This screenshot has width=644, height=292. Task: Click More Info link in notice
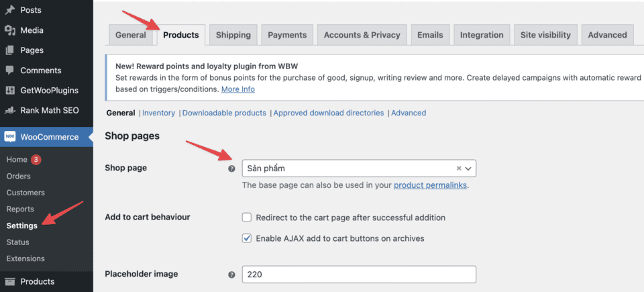coord(238,89)
